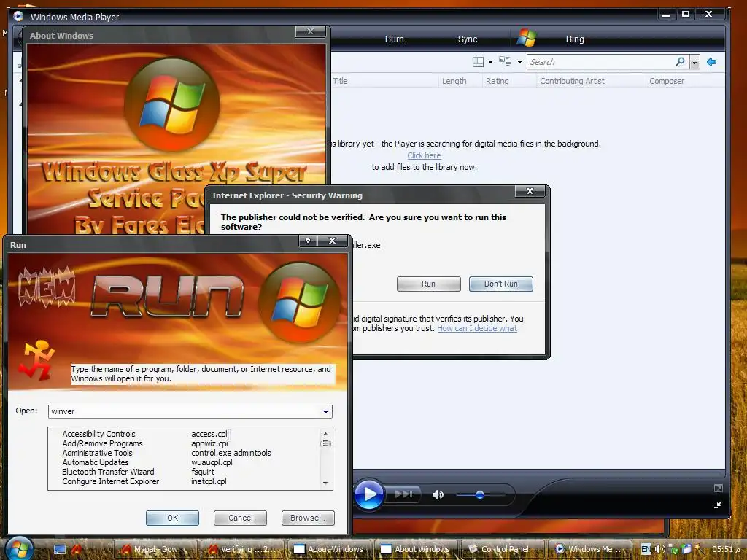747x560 pixels.
Task: Expand the Open combo box dropdown arrow
Action: [326, 411]
